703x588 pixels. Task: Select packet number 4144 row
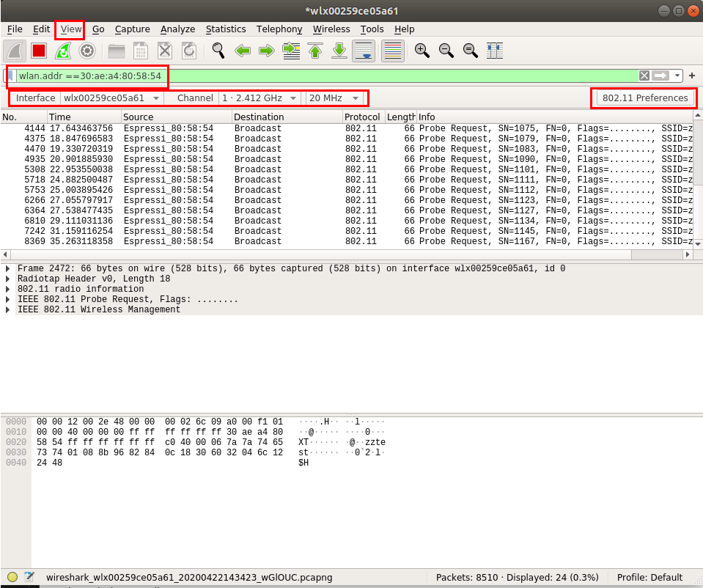pyautogui.click(x=347, y=129)
